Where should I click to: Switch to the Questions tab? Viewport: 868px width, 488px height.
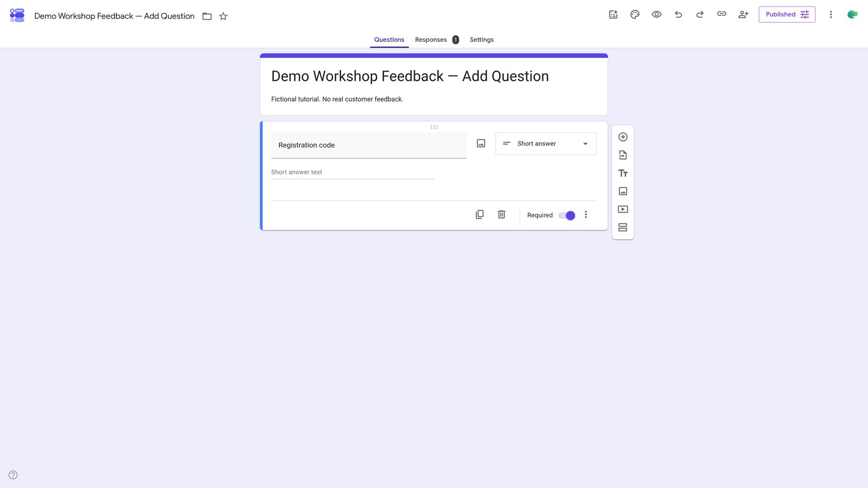point(389,40)
